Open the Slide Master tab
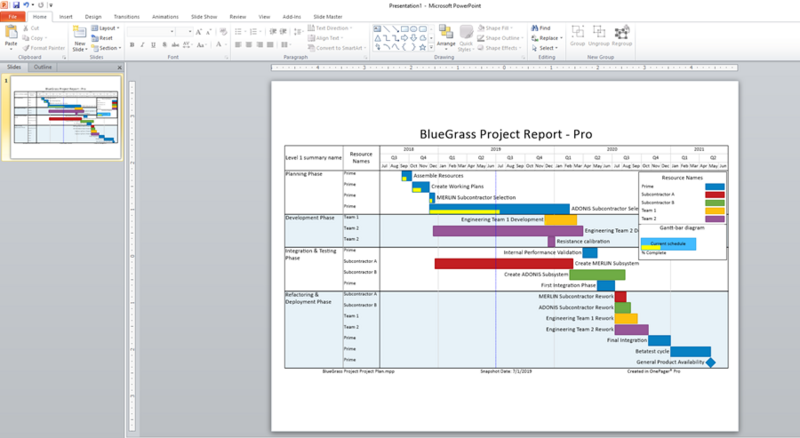Image resolution: width=800 pixels, height=438 pixels. tap(328, 17)
